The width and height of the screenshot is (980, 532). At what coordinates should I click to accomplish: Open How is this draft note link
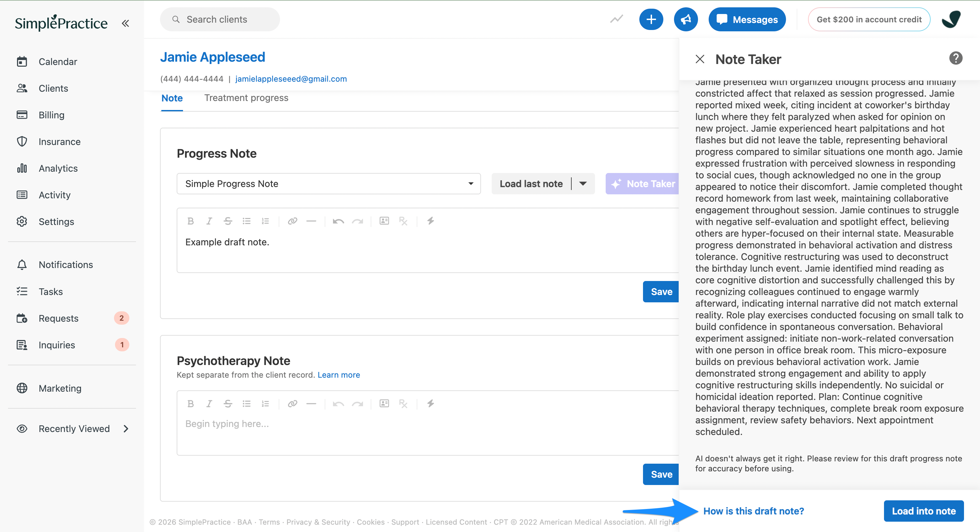click(753, 511)
